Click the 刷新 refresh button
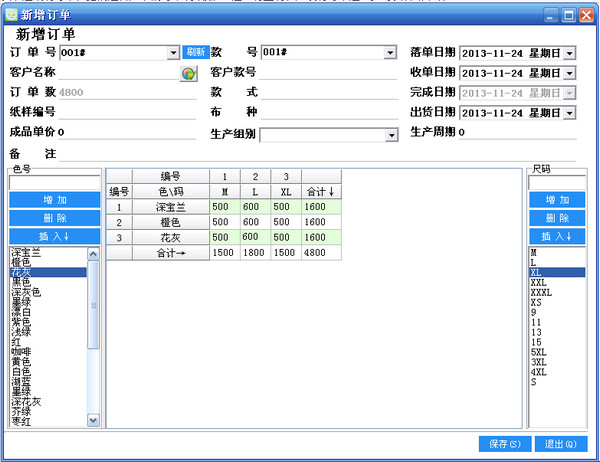600x462 pixels. tap(196, 52)
